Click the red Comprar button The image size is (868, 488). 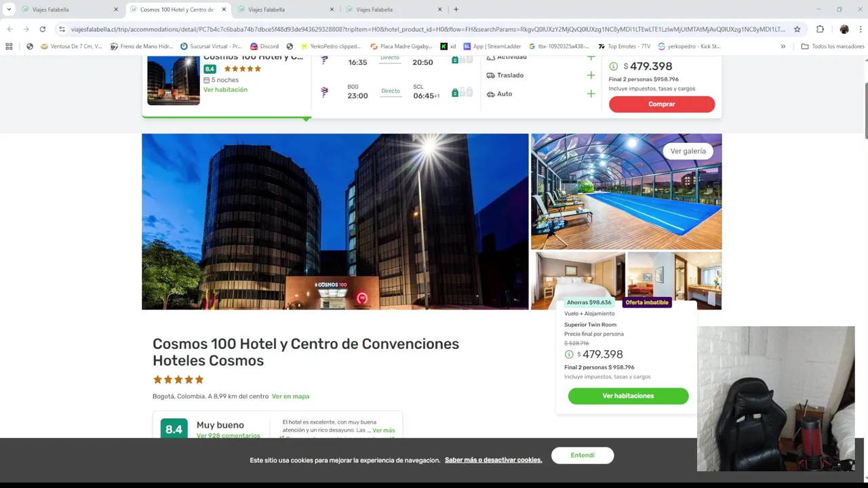(662, 104)
